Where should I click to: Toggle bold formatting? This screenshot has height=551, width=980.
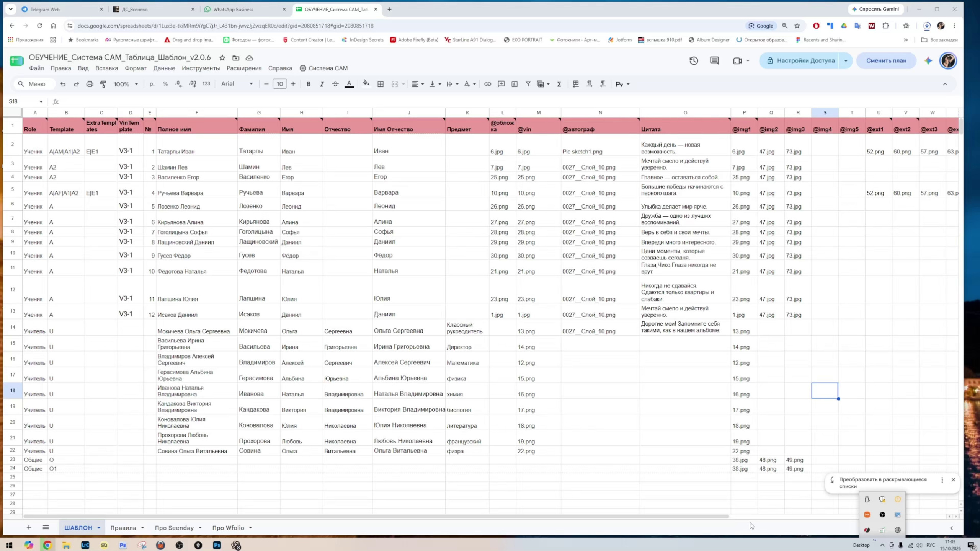click(308, 84)
